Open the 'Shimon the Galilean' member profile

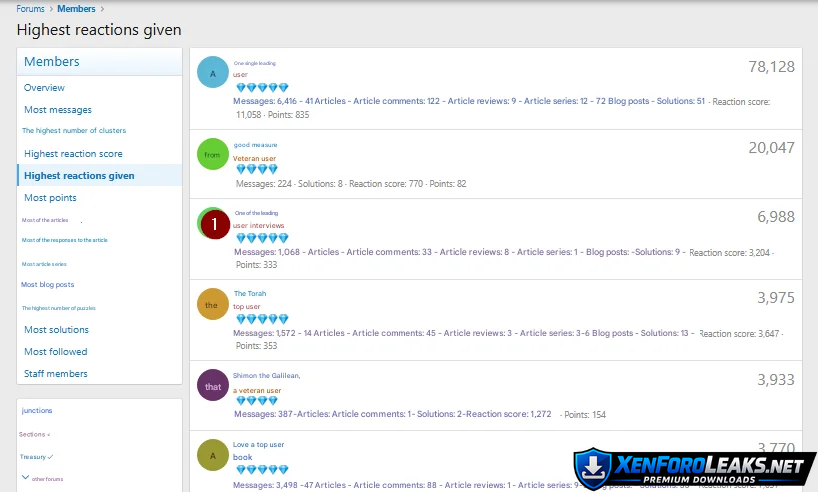(266, 376)
